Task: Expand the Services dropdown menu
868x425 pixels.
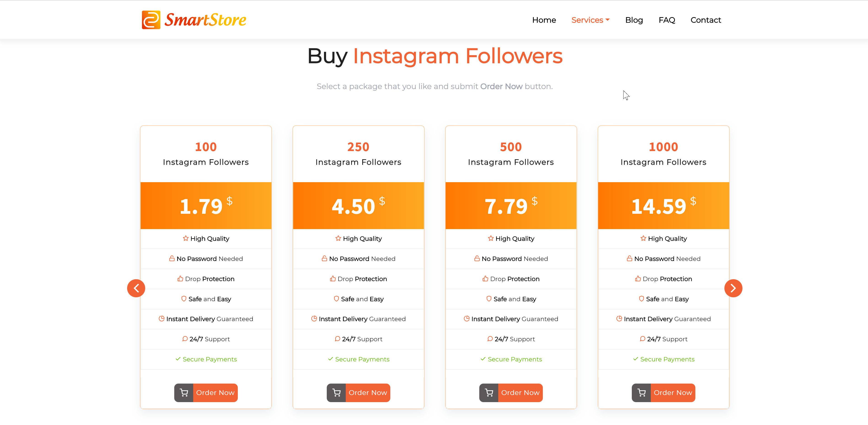Action: tap(591, 20)
